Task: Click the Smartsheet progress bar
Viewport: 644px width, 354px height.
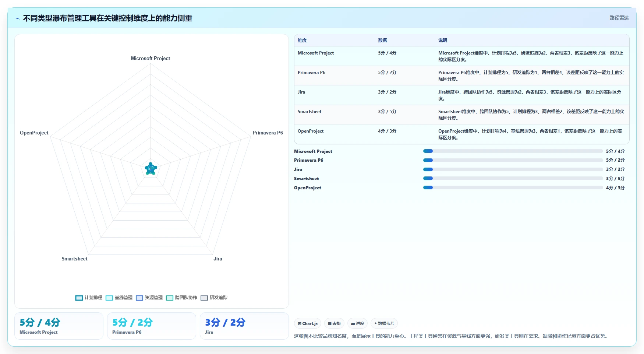Action: click(x=513, y=178)
